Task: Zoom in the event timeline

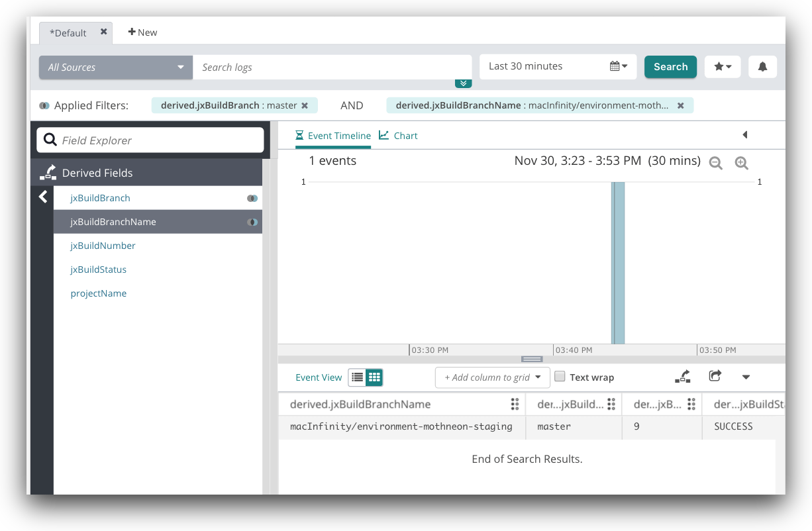Action: pos(741,163)
